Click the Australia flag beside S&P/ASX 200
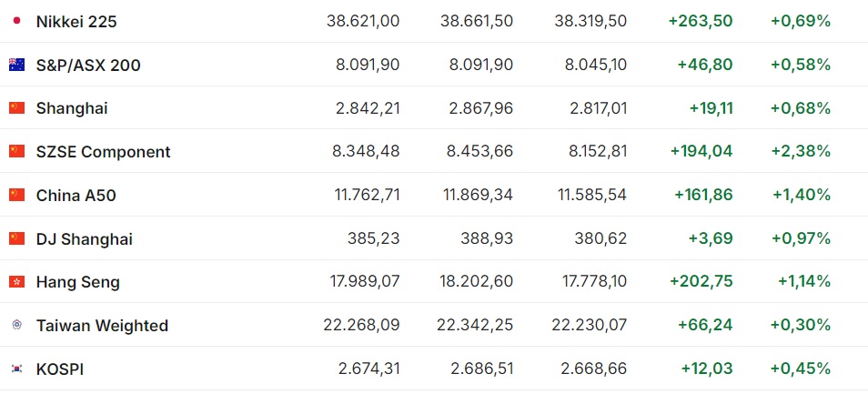This screenshot has height=394, width=868. pos(16,65)
